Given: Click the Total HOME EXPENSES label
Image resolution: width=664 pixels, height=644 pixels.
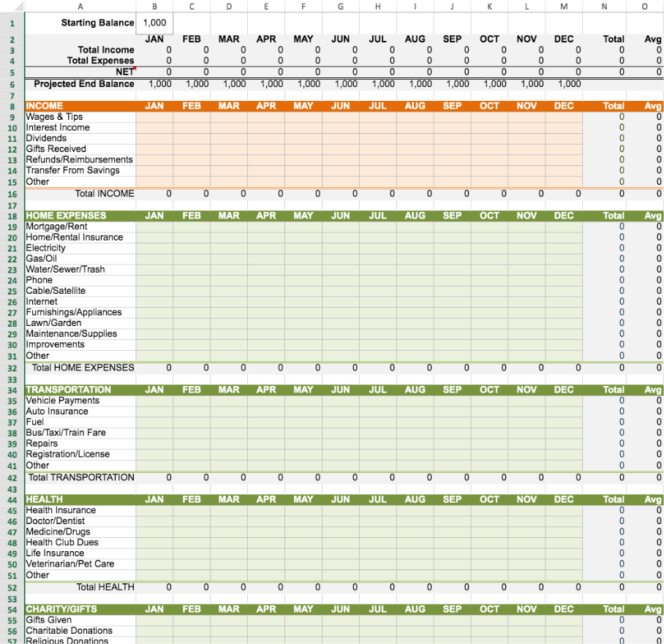Looking at the screenshot, I should (x=83, y=368).
